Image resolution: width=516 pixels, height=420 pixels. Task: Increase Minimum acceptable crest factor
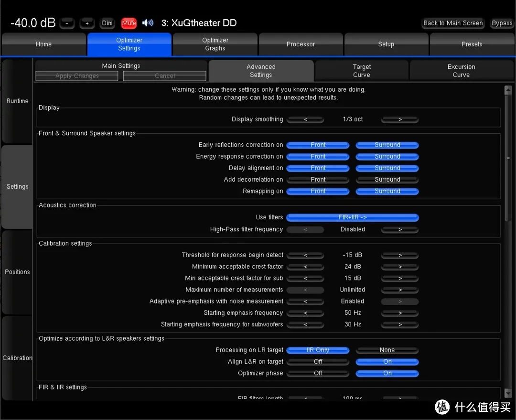point(400,267)
